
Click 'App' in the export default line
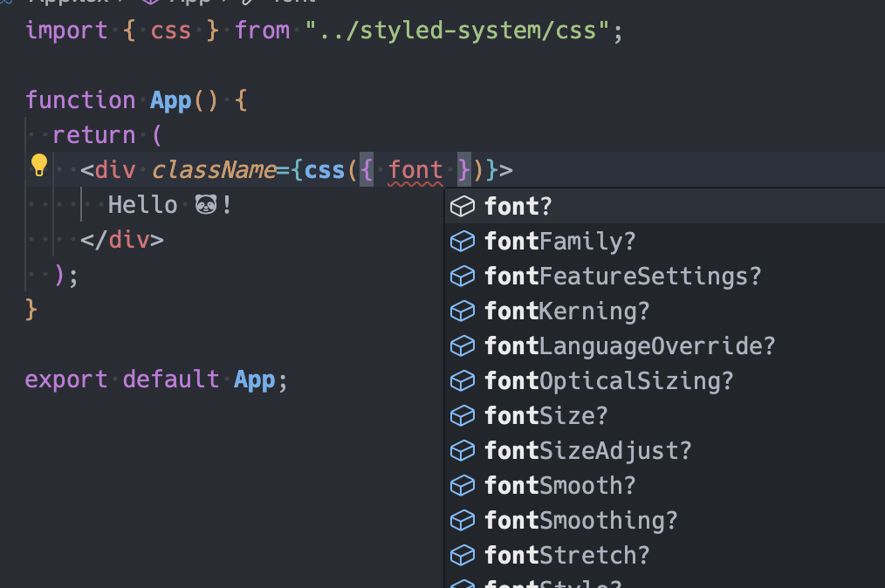(x=255, y=379)
